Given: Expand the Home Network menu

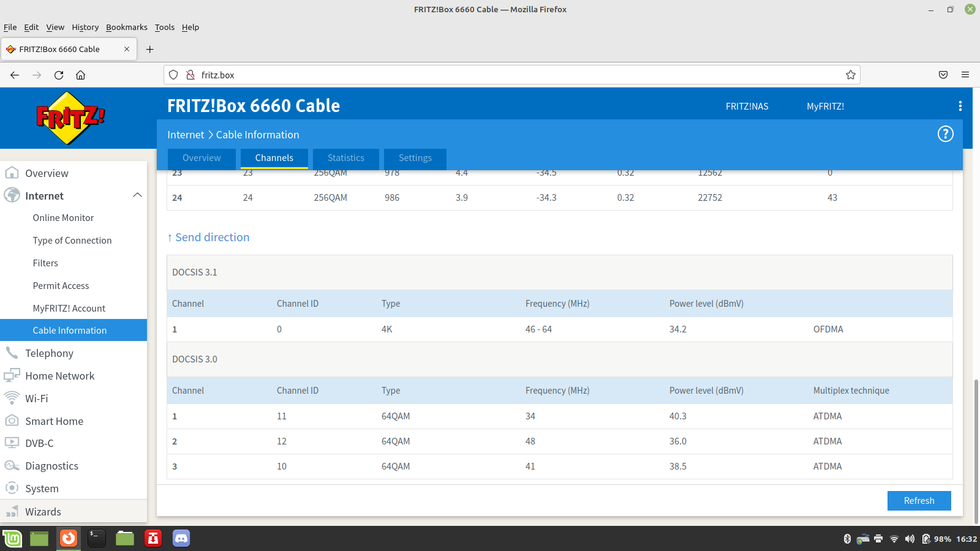Looking at the screenshot, I should tap(59, 376).
